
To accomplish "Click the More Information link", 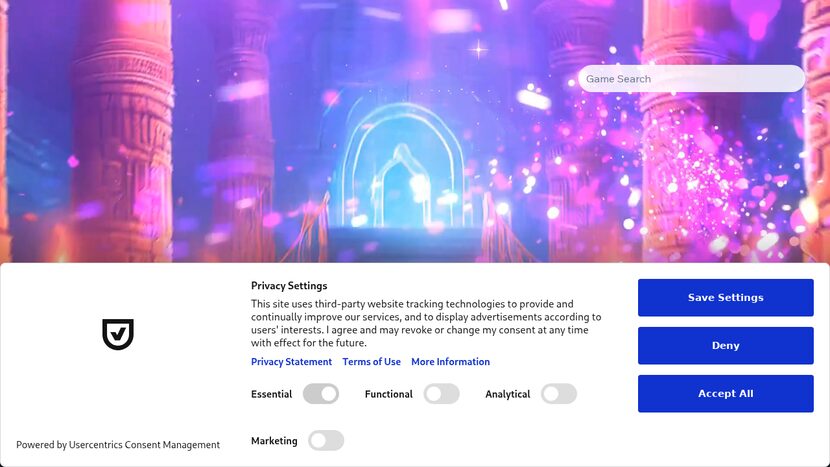I will pos(450,362).
